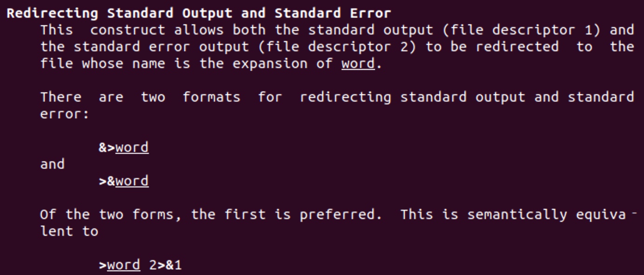The image size is (644, 275).
Task: Click the underlined 'word' after '>&'
Action: pyautogui.click(x=132, y=181)
